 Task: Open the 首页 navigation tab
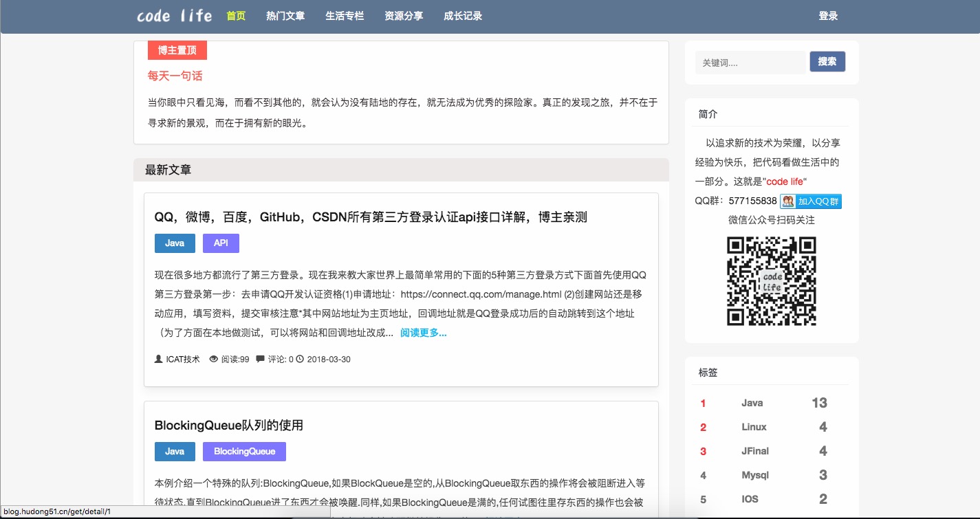click(x=236, y=16)
